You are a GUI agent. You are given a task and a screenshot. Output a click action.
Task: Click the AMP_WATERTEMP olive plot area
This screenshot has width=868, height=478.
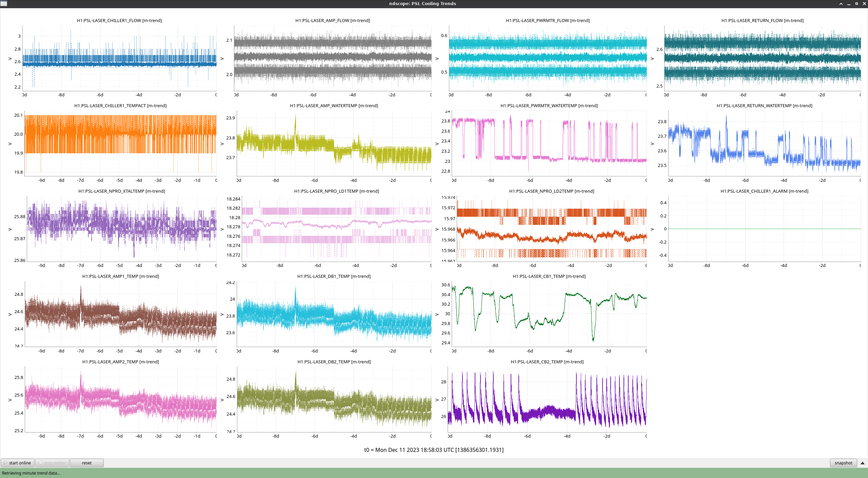tap(334, 144)
